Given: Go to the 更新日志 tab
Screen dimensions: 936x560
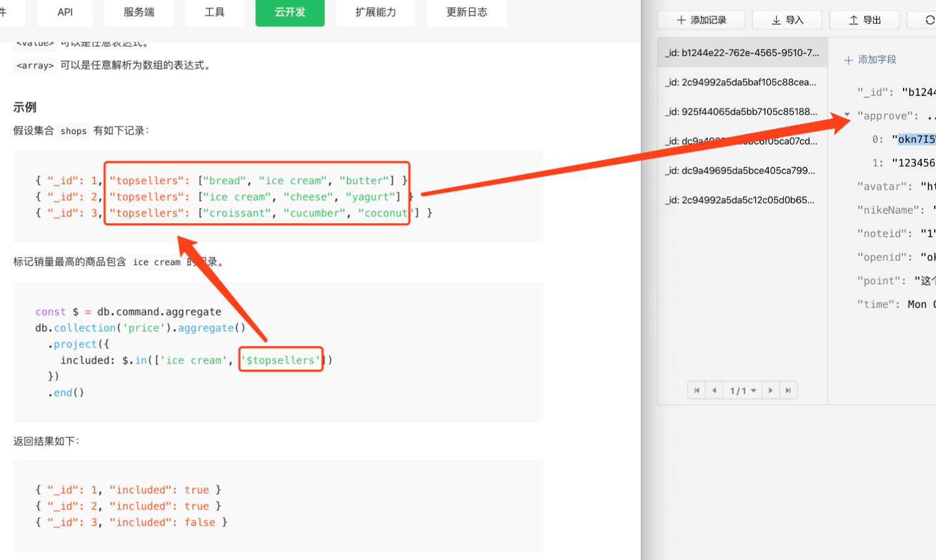Looking at the screenshot, I should coord(467,12).
